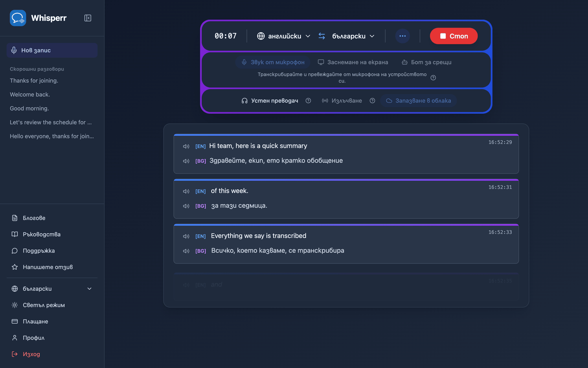Click the Whisperr logo icon

pyautogui.click(x=18, y=18)
